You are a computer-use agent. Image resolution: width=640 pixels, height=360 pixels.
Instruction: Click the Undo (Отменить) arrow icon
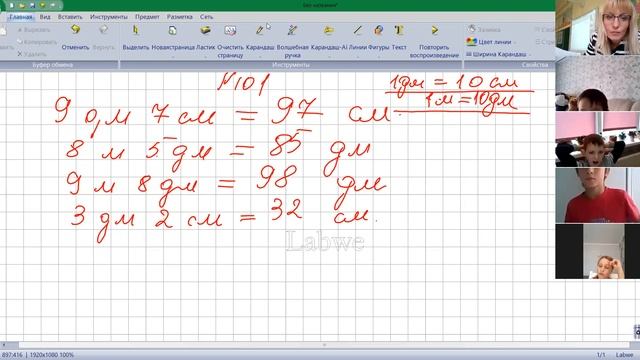tap(75, 29)
